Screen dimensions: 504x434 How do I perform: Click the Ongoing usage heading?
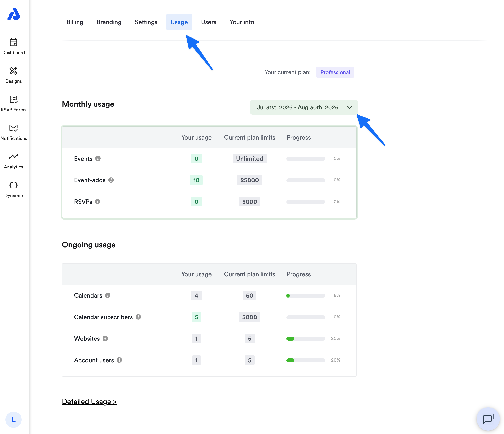(89, 245)
